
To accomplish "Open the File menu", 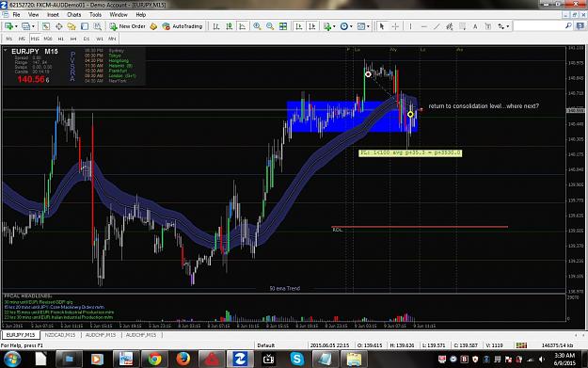I will click(17, 15).
